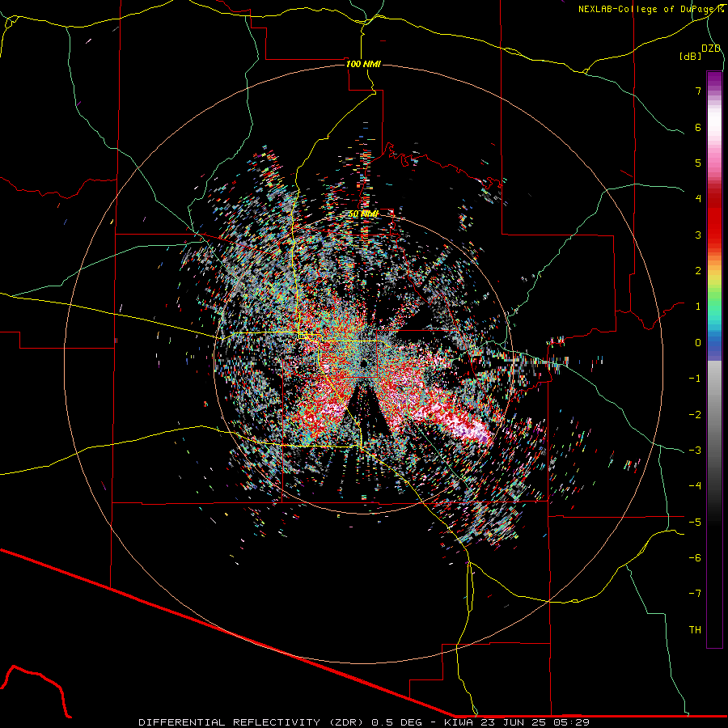Click the -1 value on the color scale
Image resolution: width=728 pixels, height=728 pixels.
click(695, 379)
